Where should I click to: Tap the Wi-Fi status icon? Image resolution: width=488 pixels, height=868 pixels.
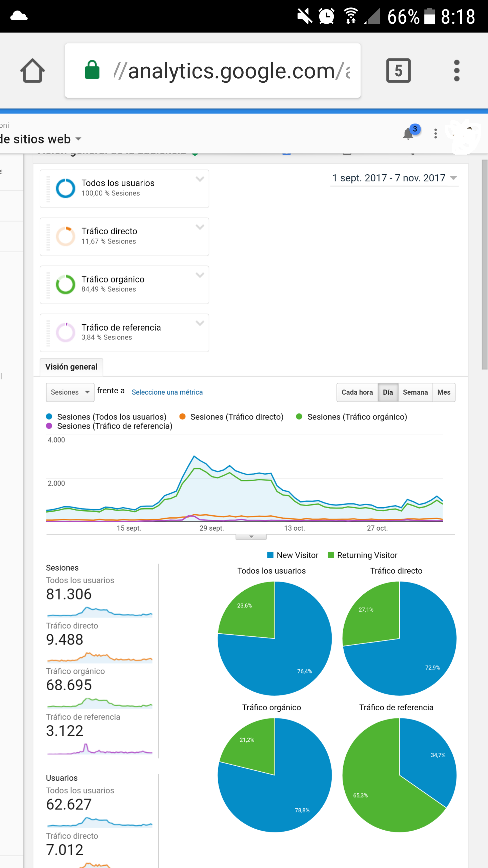351,16
